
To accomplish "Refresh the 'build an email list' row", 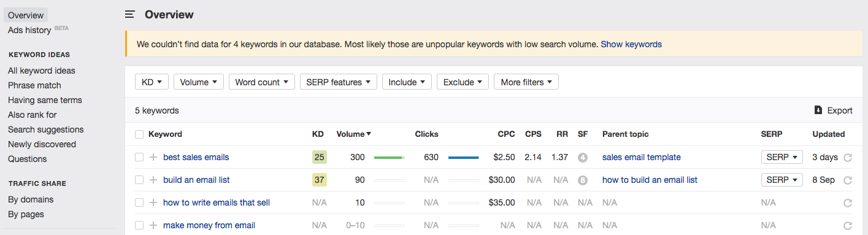I will click(848, 180).
